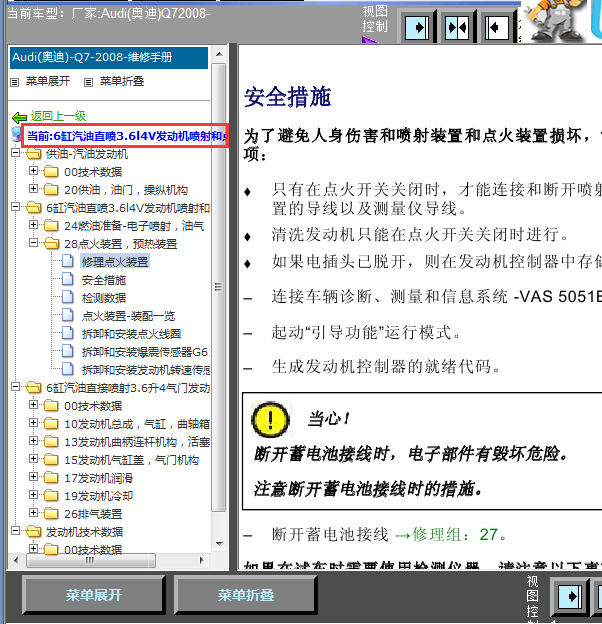Click the green back arrow icon
Screen dimensions: 602x624
tap(19, 117)
